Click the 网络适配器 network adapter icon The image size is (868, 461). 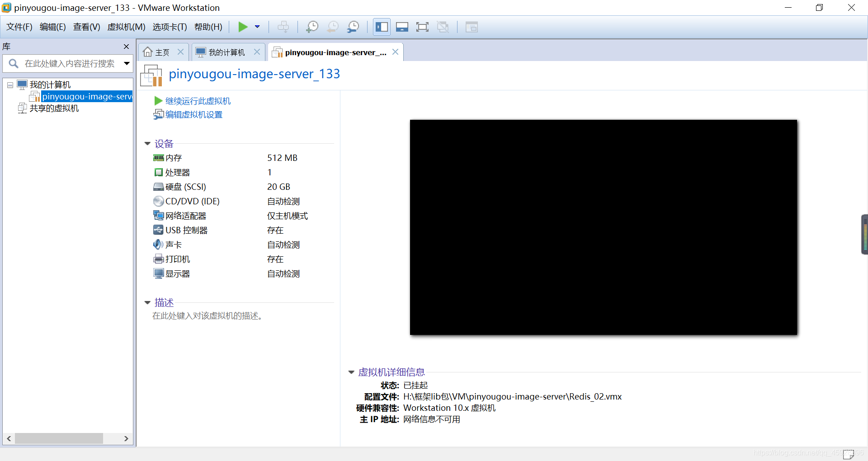click(158, 216)
